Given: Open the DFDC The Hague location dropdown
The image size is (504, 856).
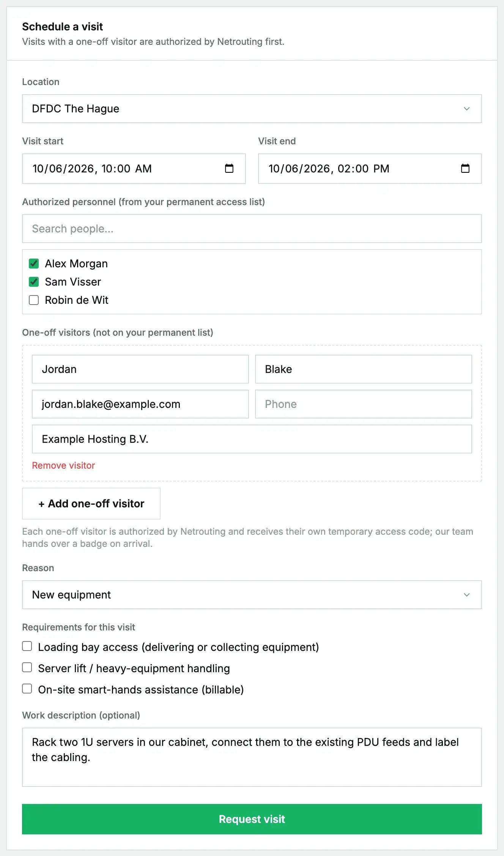Looking at the screenshot, I should tap(252, 109).
